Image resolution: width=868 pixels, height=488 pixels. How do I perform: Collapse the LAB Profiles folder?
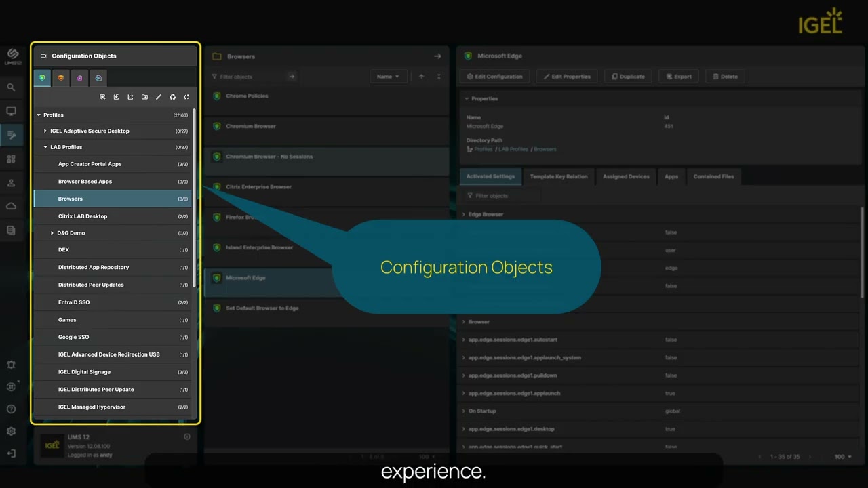45,147
